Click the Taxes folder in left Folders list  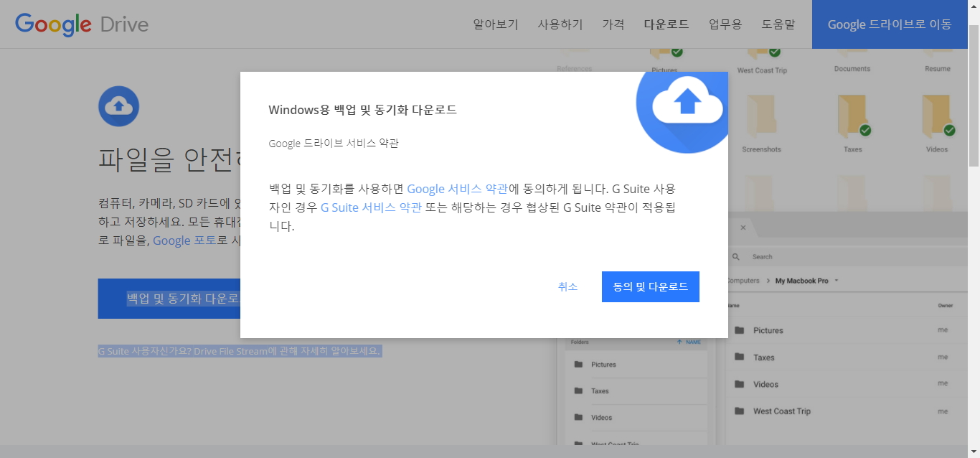point(636,391)
